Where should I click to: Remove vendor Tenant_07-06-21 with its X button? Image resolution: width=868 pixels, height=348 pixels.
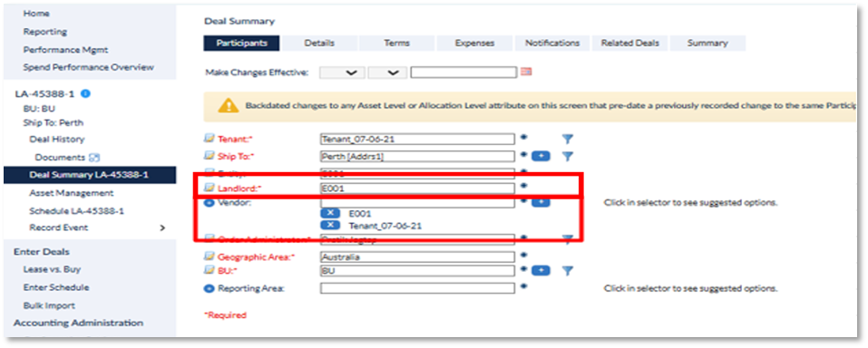pyautogui.click(x=330, y=225)
